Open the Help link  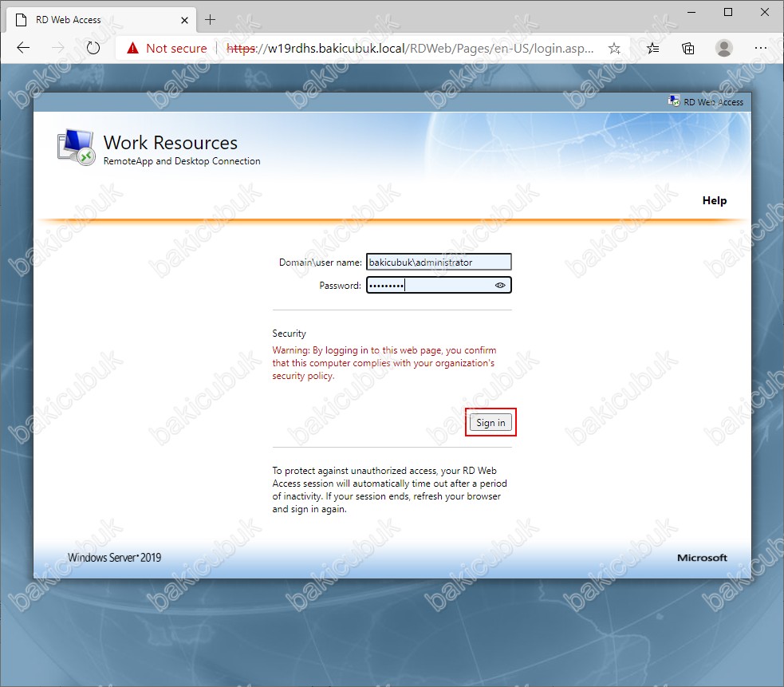click(714, 201)
